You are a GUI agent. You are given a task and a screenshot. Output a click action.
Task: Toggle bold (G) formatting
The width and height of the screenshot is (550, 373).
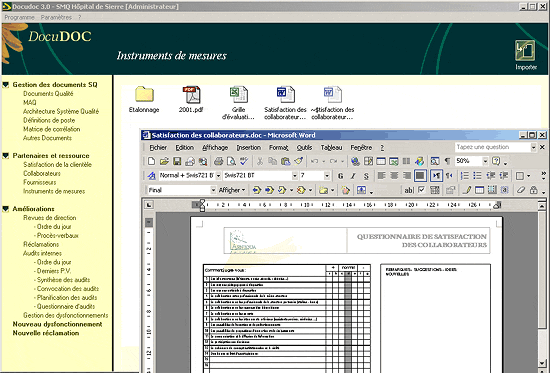tap(340, 175)
